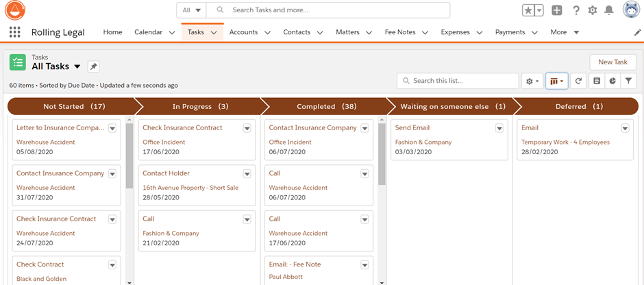Open the Fee Notes tab
This screenshot has width=644, height=285.
click(400, 32)
